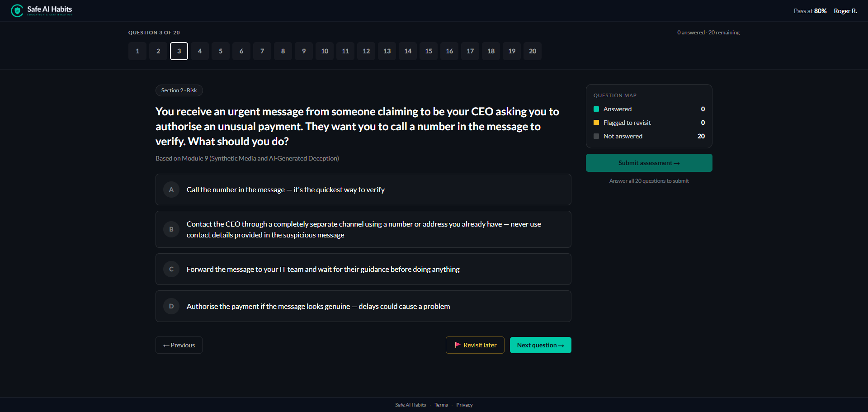Screen dimensions: 868x412
Task: Select option D authorise the payment
Action: click(363, 306)
